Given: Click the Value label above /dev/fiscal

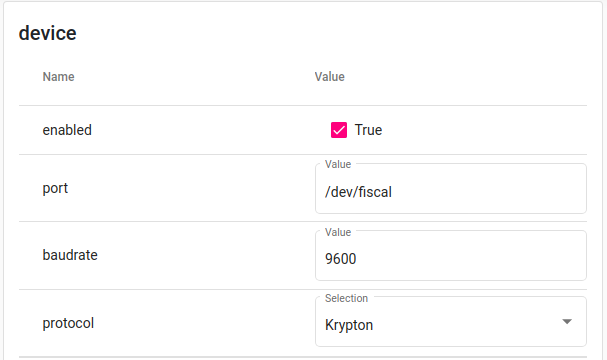Looking at the screenshot, I should (338, 164).
